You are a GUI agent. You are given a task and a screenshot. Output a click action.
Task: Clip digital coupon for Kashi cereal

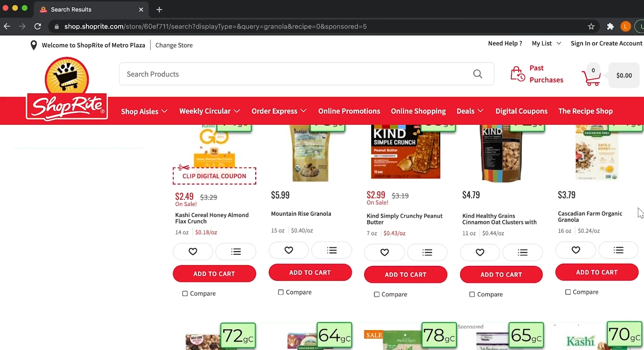[214, 176]
